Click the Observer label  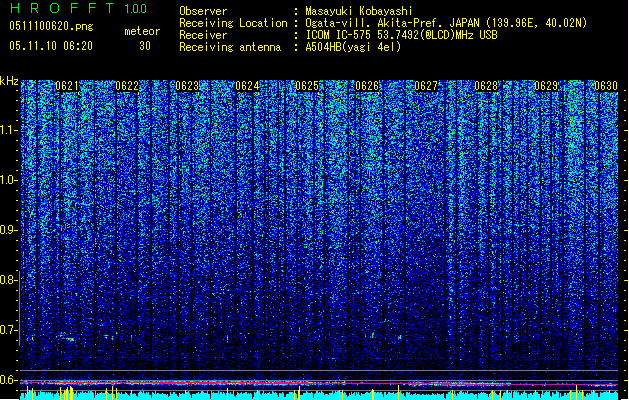coord(203,11)
